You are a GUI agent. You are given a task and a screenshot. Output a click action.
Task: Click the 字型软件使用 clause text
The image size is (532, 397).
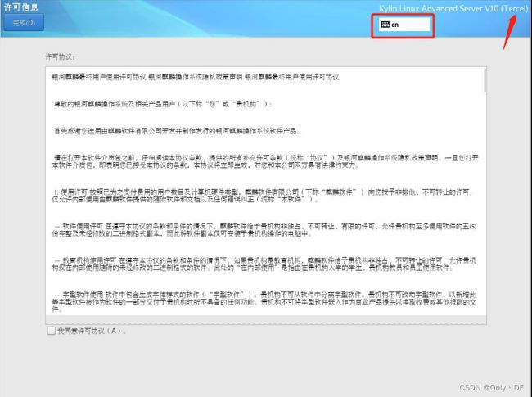click(264, 302)
